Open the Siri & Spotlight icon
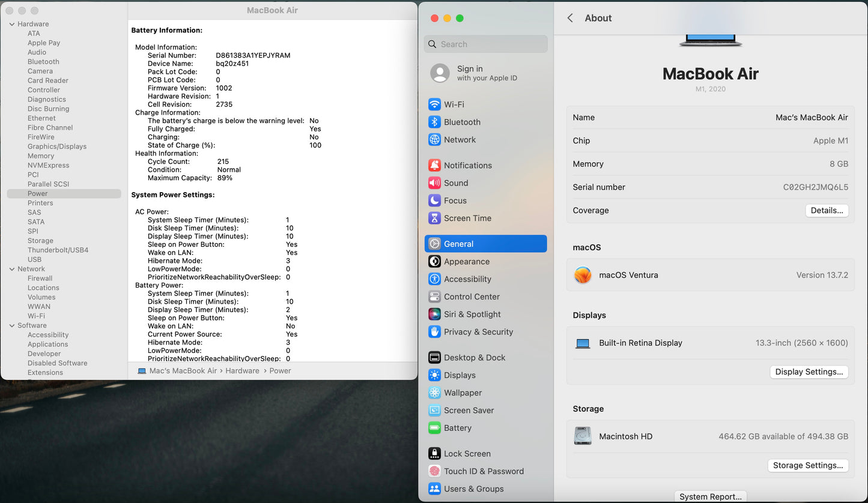Image resolution: width=868 pixels, height=503 pixels. (x=434, y=315)
